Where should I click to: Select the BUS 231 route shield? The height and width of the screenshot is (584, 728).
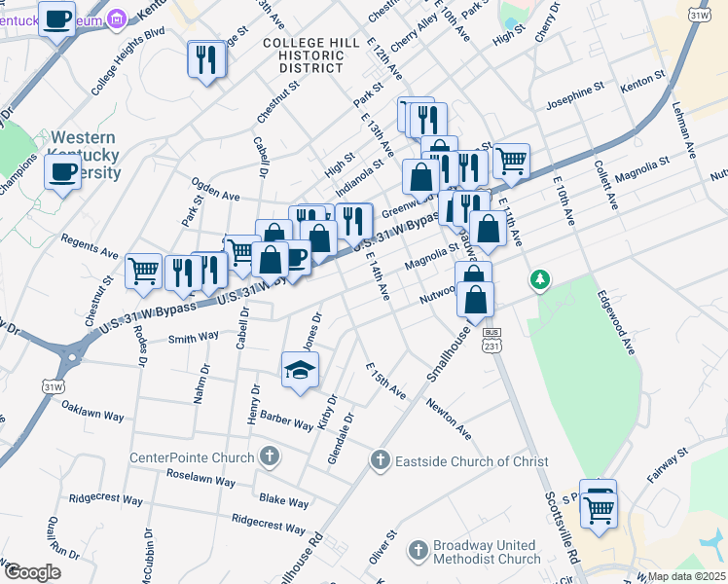pyautogui.click(x=491, y=342)
